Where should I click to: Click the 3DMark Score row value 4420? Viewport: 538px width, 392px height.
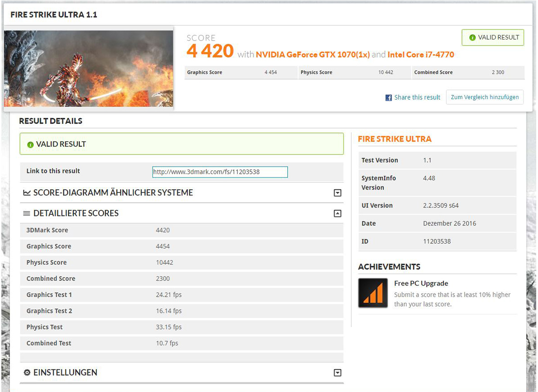[163, 230]
